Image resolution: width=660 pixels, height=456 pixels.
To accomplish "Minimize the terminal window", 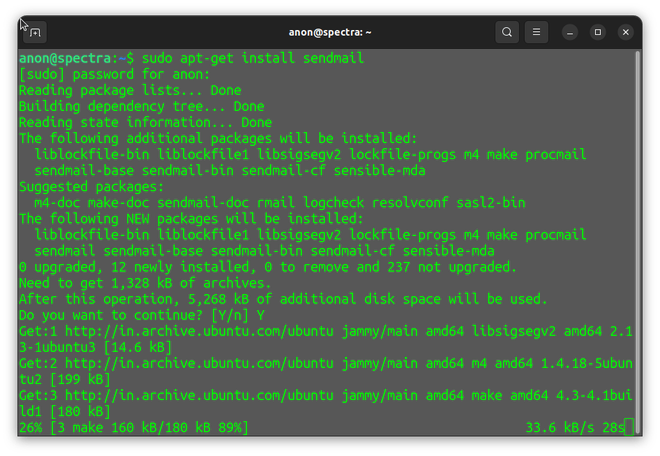I will 570,32.
